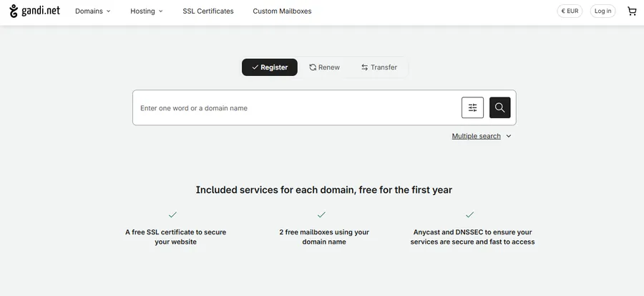The height and width of the screenshot is (296, 644).
Task: Expand the Multiple search chevron
Action: point(509,136)
